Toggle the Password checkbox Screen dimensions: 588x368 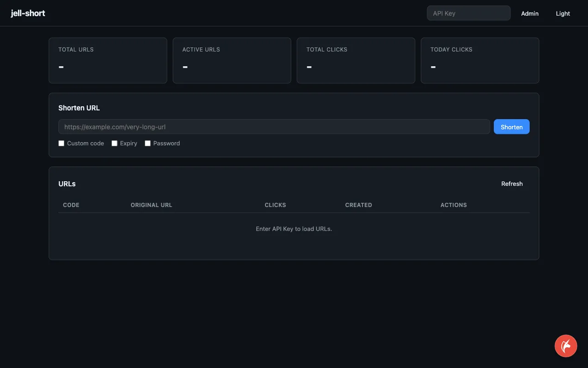pos(147,144)
